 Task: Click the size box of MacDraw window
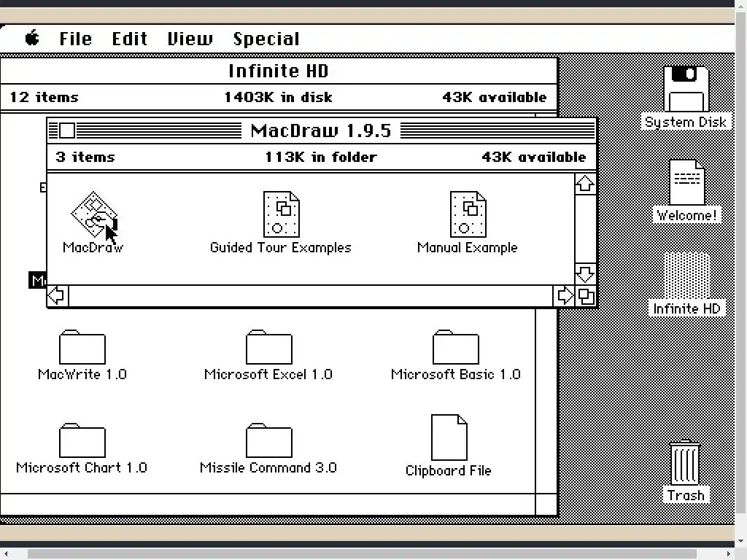[586, 296]
